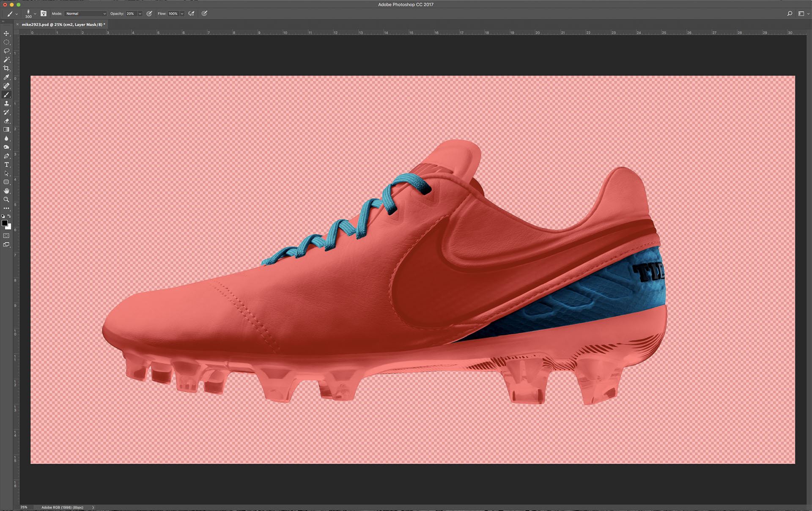The image size is (812, 511).
Task: Select the Clone Stamp tool
Action: [x=6, y=103]
